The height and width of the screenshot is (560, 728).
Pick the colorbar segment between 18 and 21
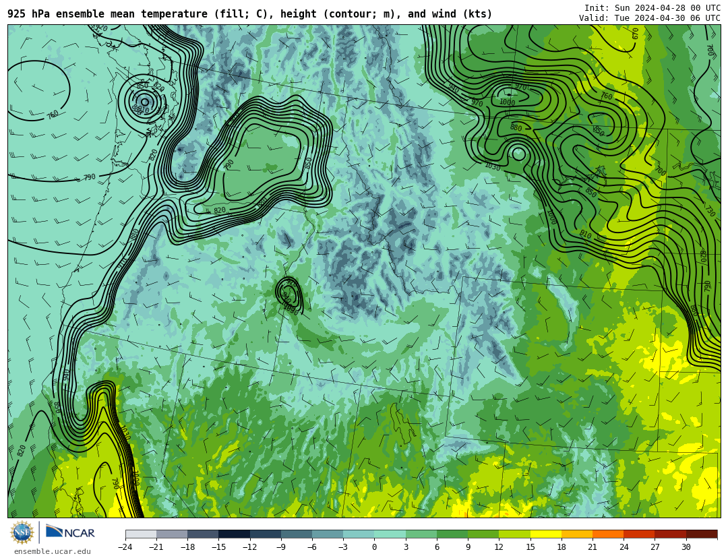click(x=576, y=534)
